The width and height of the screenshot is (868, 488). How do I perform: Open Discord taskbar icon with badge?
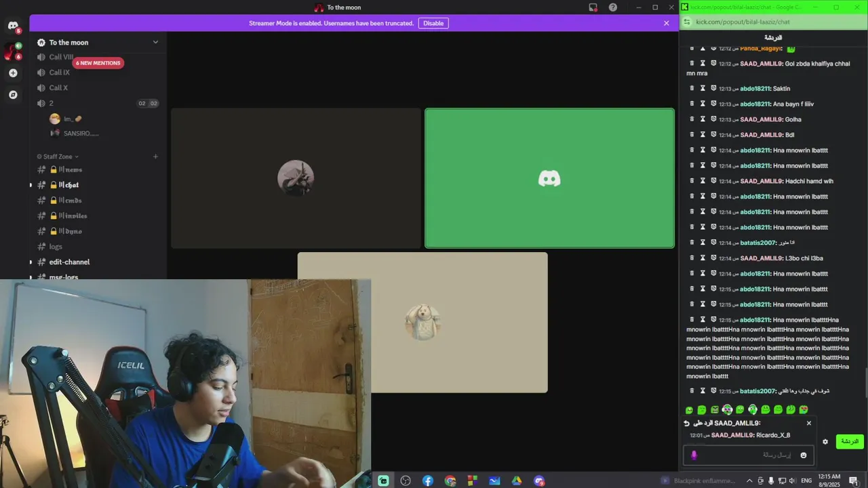[x=539, y=481]
